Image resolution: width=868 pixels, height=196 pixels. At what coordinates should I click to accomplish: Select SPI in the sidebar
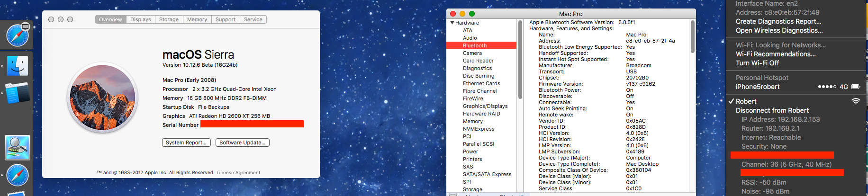[x=467, y=182]
